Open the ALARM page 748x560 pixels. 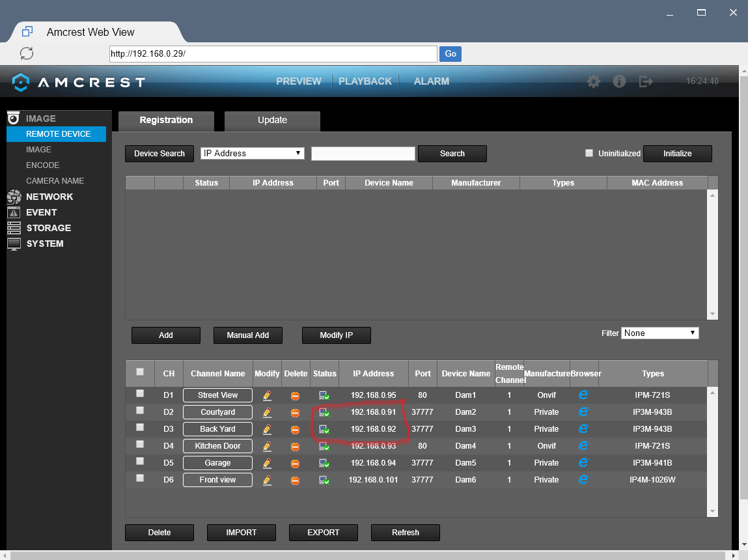click(431, 81)
